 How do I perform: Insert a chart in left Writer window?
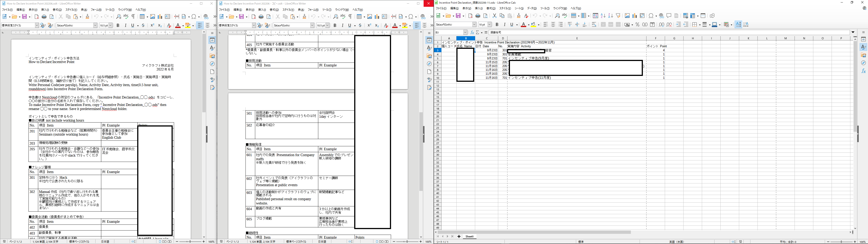point(160,16)
